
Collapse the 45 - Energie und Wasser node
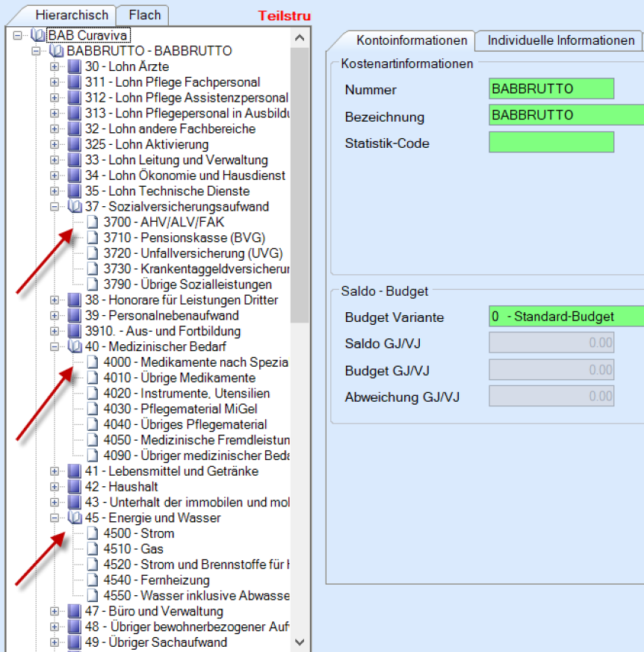55,518
